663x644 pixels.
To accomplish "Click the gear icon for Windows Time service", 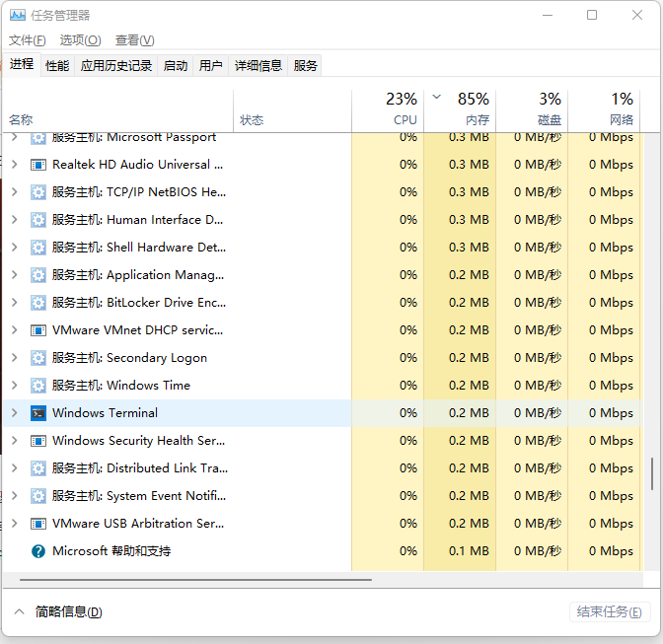I will click(38, 386).
